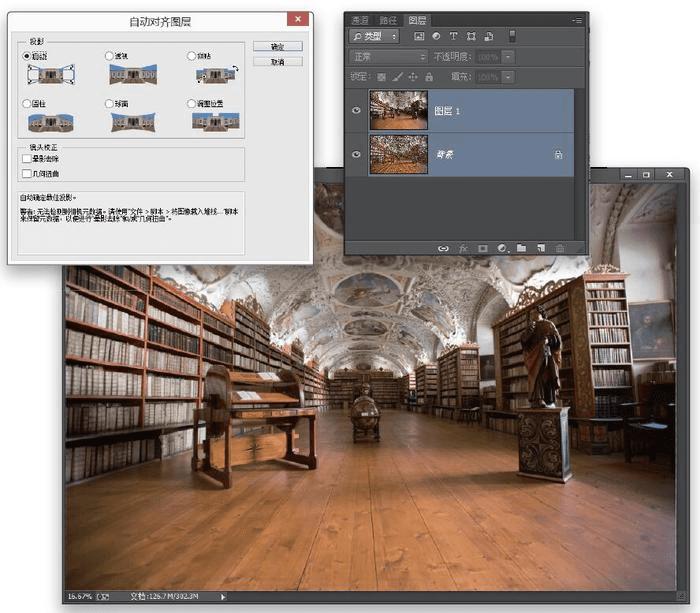This screenshot has width=700, height=613.
Task: Create a new layer group folder
Action: (x=520, y=247)
